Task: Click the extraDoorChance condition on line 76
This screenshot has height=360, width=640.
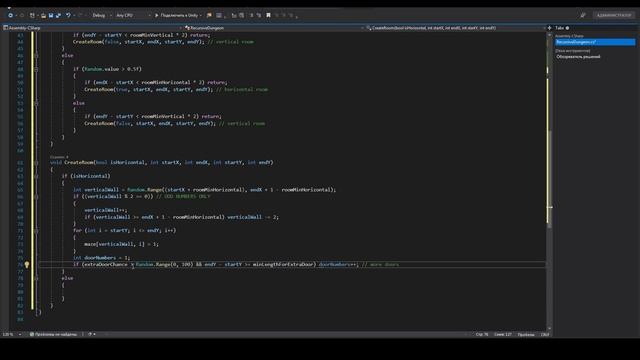Action: click(x=106, y=264)
